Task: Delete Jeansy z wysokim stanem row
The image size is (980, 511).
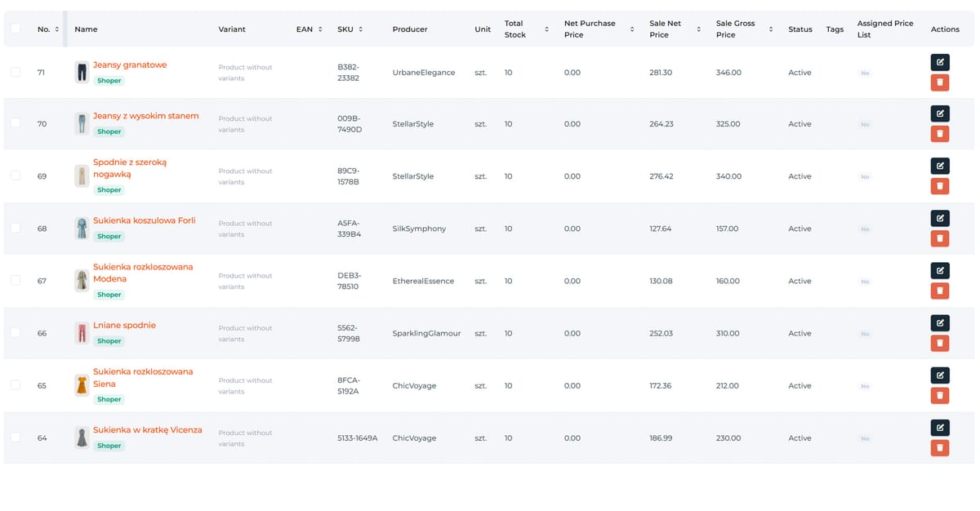Action: pyautogui.click(x=940, y=134)
